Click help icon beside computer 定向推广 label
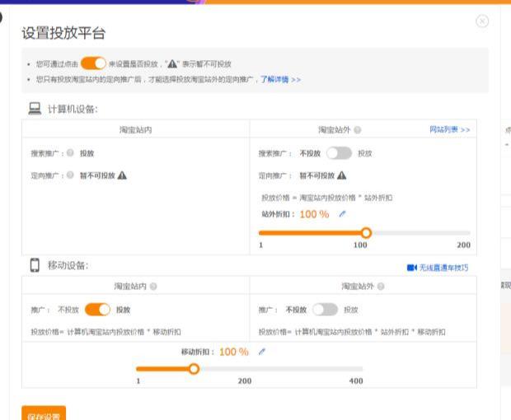Viewport: 511px width, 420px height. pyautogui.click(x=70, y=175)
